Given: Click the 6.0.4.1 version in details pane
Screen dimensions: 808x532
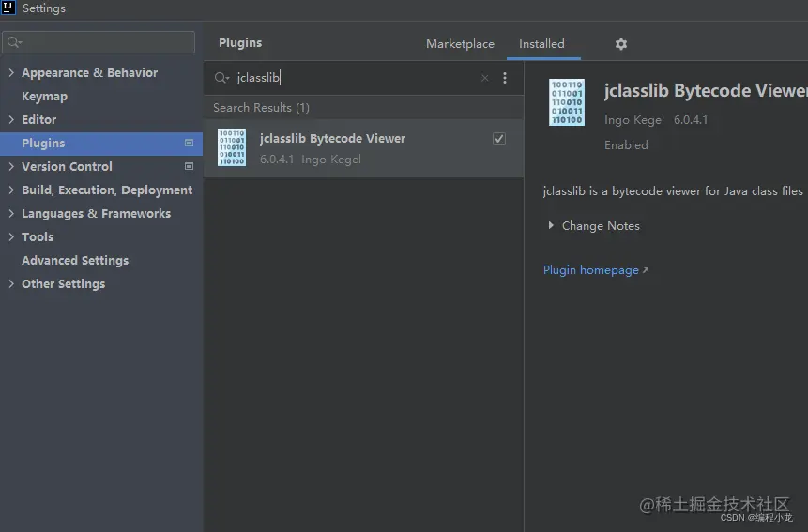Looking at the screenshot, I should coord(691,120).
